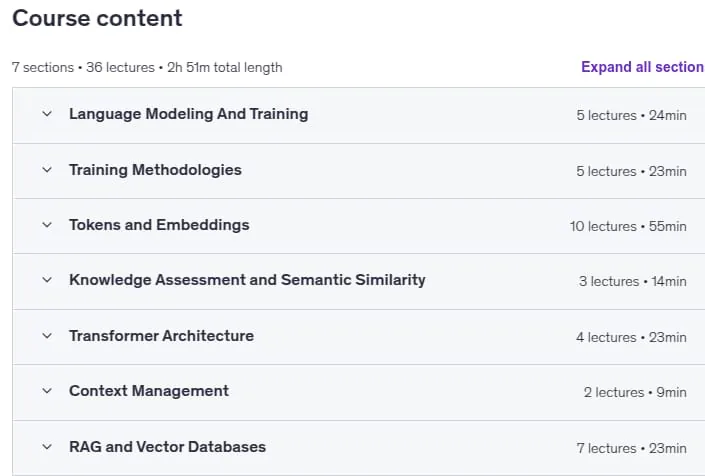Screen dimensions: 705x476
Task: Expand the Language Modeling And Training chevron
Action: pos(47,114)
